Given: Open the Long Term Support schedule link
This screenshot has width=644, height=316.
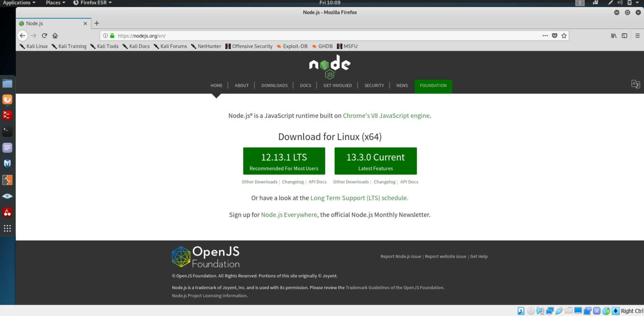Looking at the screenshot, I should tap(359, 197).
